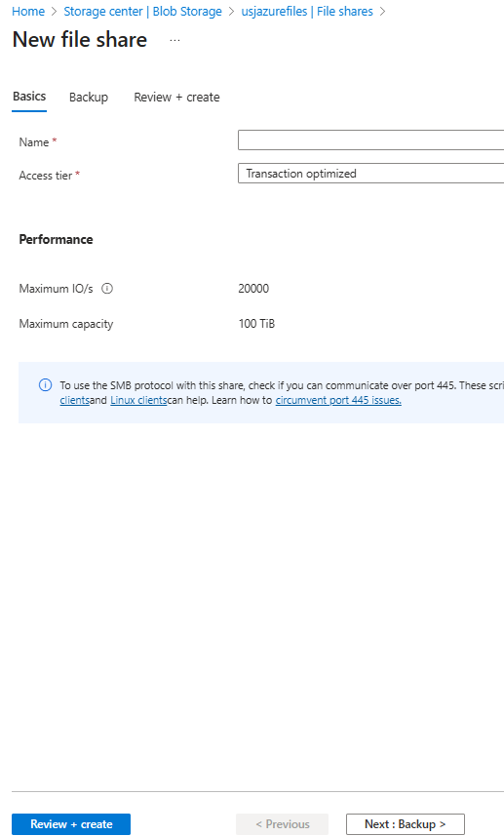Viewport: 504px width, 836px height.
Task: Go to Home in the breadcrumb
Action: tap(28, 11)
